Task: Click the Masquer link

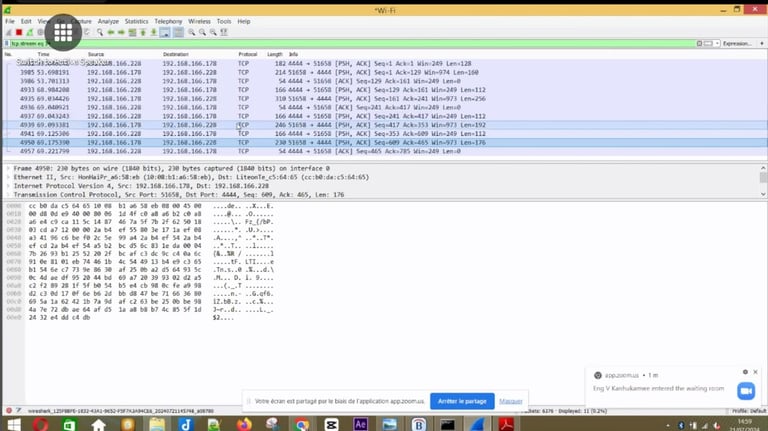Action: [x=511, y=401]
